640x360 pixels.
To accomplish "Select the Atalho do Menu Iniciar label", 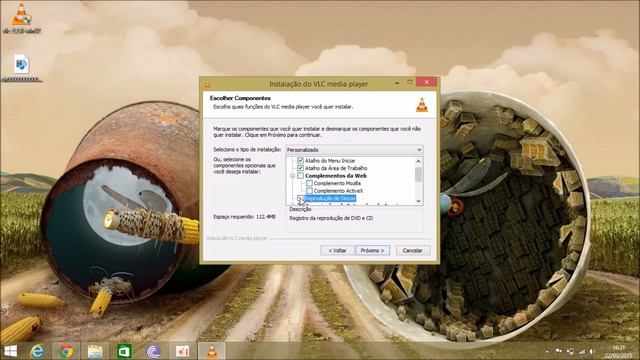I will pos(330,160).
